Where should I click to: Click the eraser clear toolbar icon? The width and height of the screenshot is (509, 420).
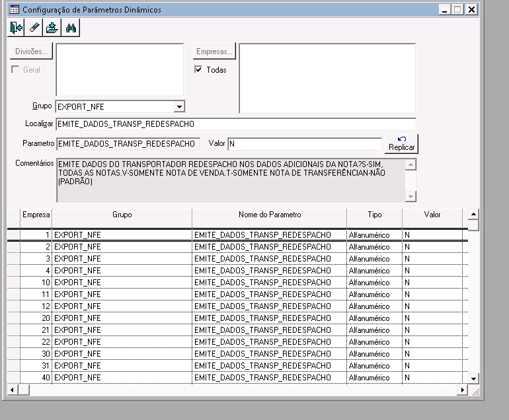pos(34,28)
